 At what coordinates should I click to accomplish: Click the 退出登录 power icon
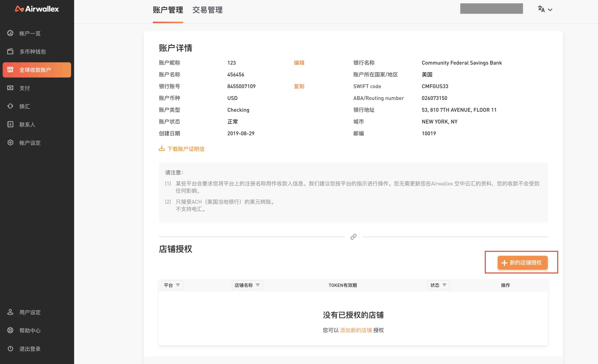click(10, 348)
